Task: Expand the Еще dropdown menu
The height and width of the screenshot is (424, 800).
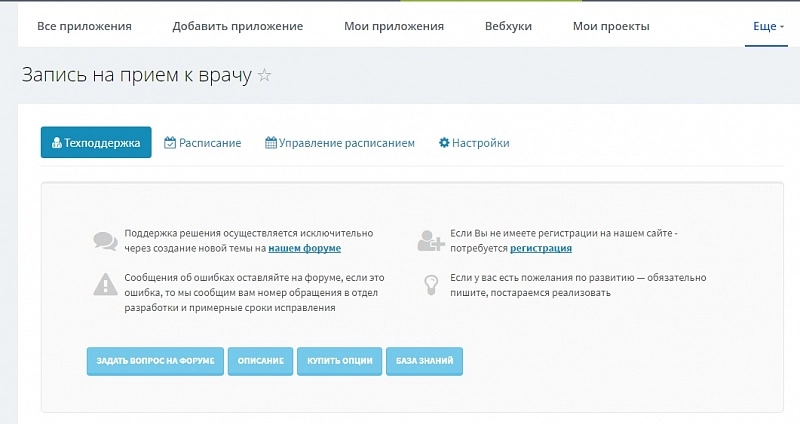Action: click(768, 26)
